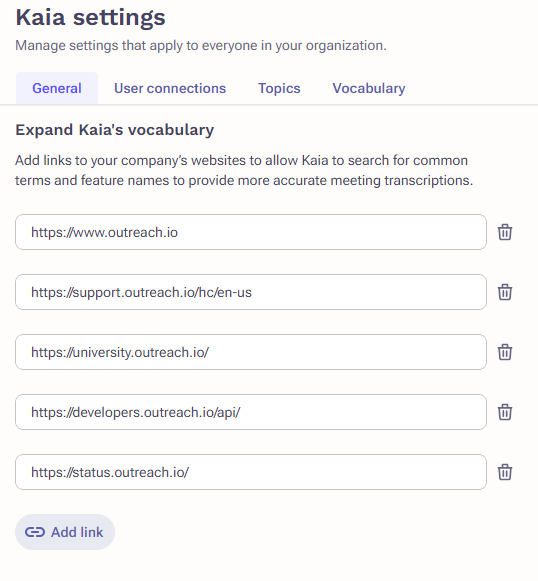Delete the developers.outreach.io/api/ entry
Screen dimensions: 538x581
[x=505, y=412]
